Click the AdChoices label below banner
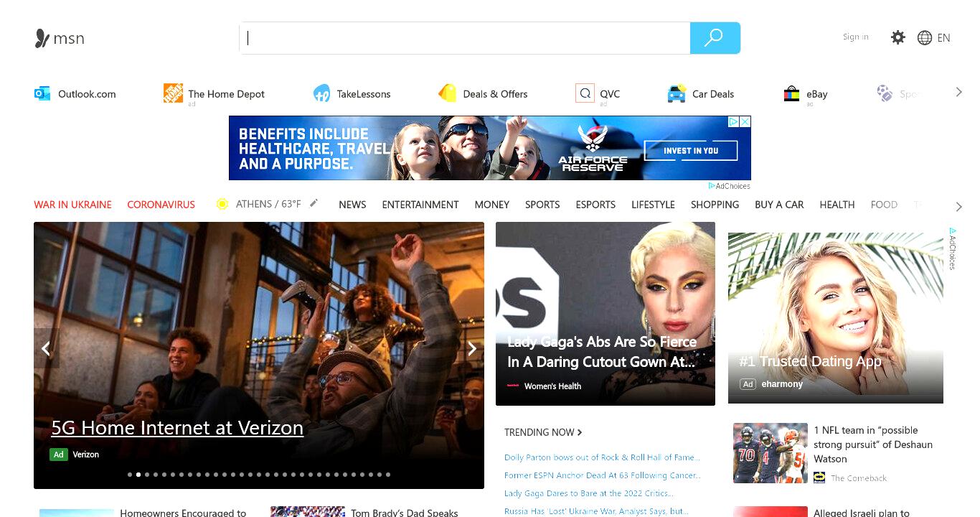Viewport: 980px width, 517px height. click(730, 186)
